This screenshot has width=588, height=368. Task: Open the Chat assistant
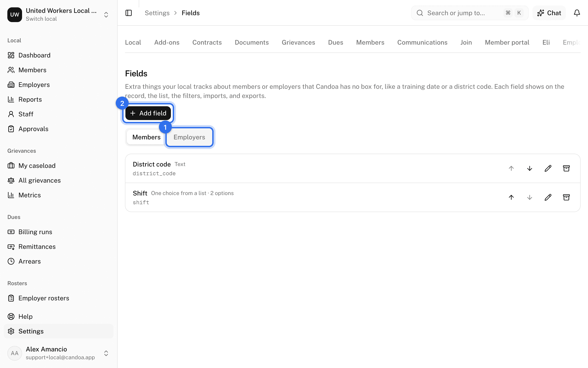tap(549, 13)
